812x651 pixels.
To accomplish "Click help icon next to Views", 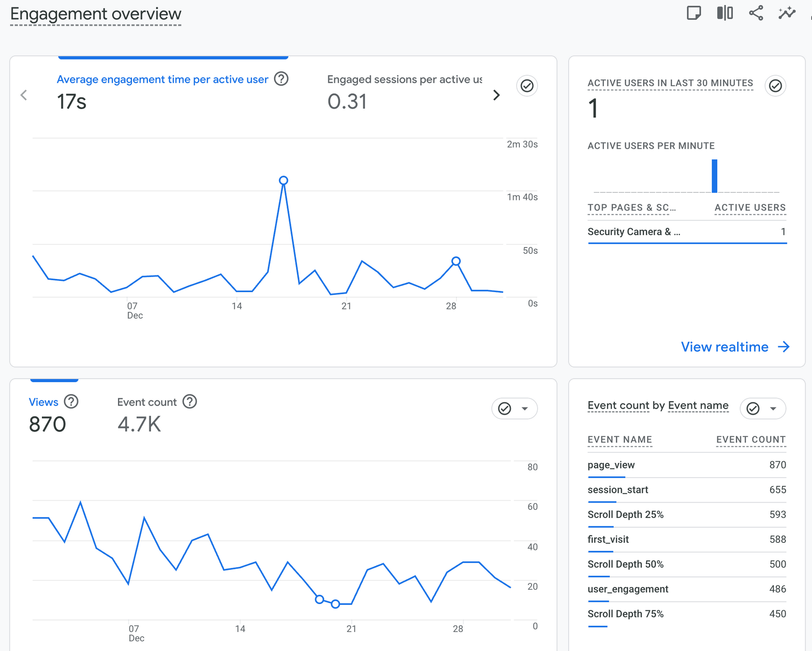I will (71, 402).
